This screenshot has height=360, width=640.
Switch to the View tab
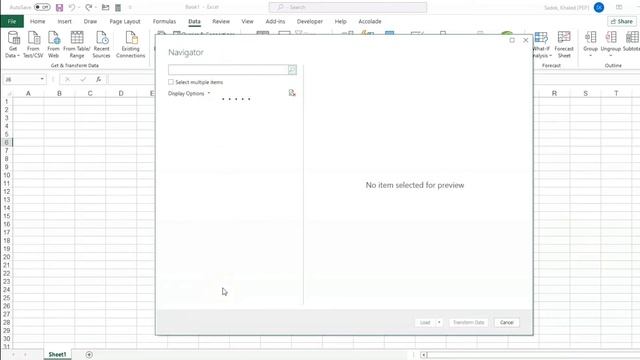[x=247, y=21]
